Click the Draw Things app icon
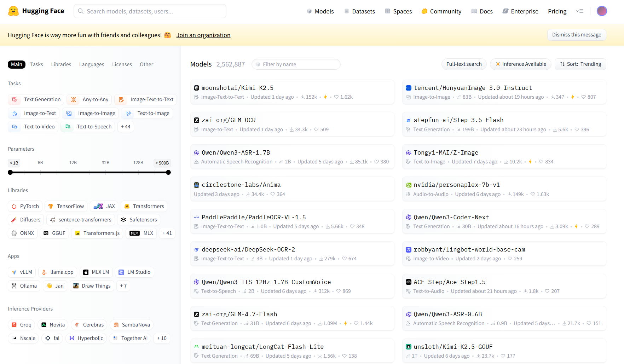624x364 pixels. click(x=76, y=286)
